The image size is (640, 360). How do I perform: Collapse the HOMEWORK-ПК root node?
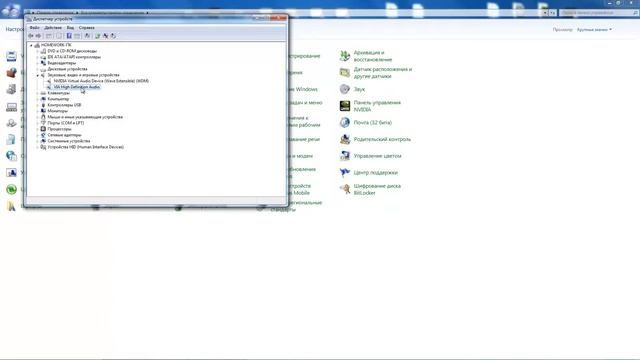[x=31, y=45]
